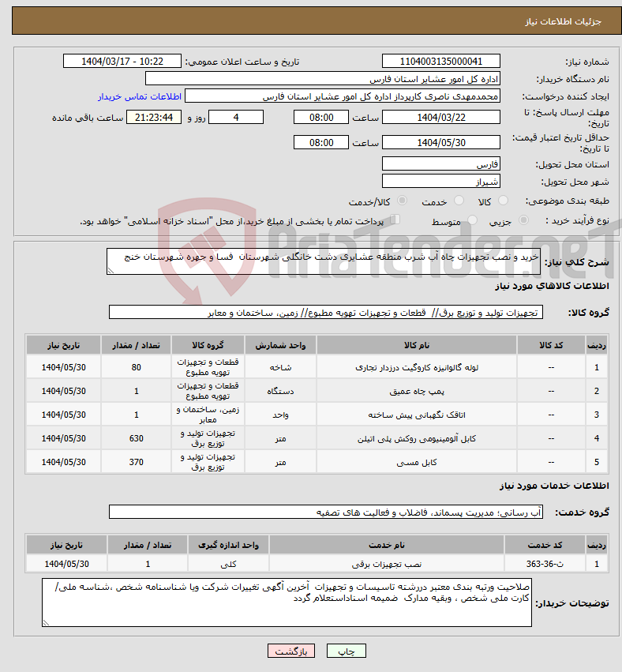Click the remaining time field 21:23:44

tap(154, 118)
